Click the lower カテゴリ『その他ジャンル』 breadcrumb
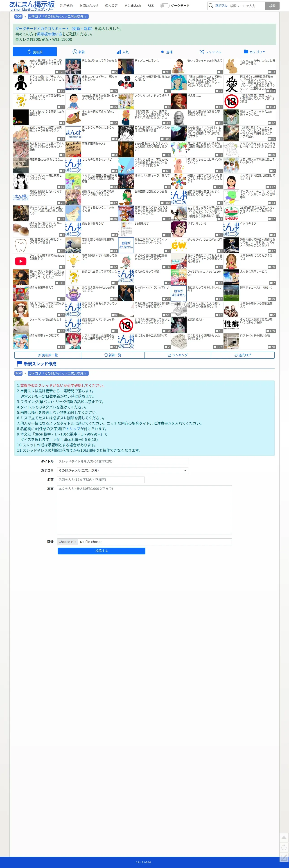The width and height of the screenshot is (289, 868). pyautogui.click(x=58, y=373)
